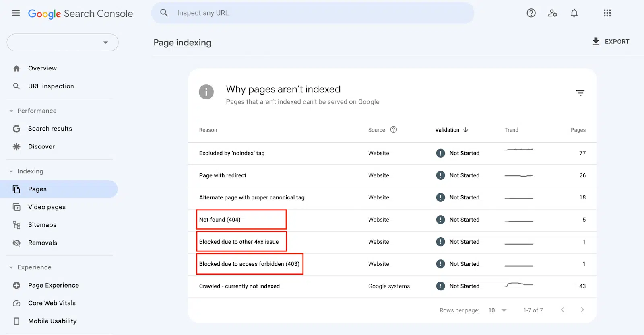Open Crawled - currently not indexed row
644x335 pixels.
click(x=392, y=286)
